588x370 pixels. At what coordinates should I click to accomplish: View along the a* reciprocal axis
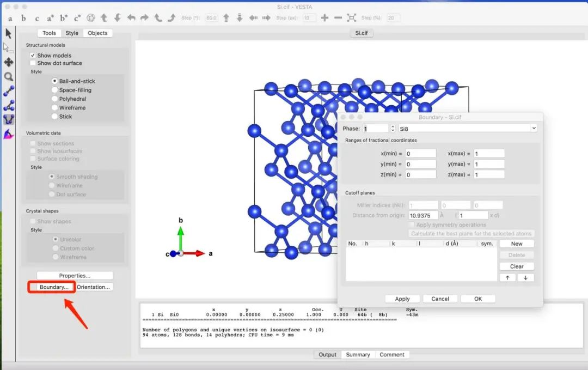coord(50,18)
